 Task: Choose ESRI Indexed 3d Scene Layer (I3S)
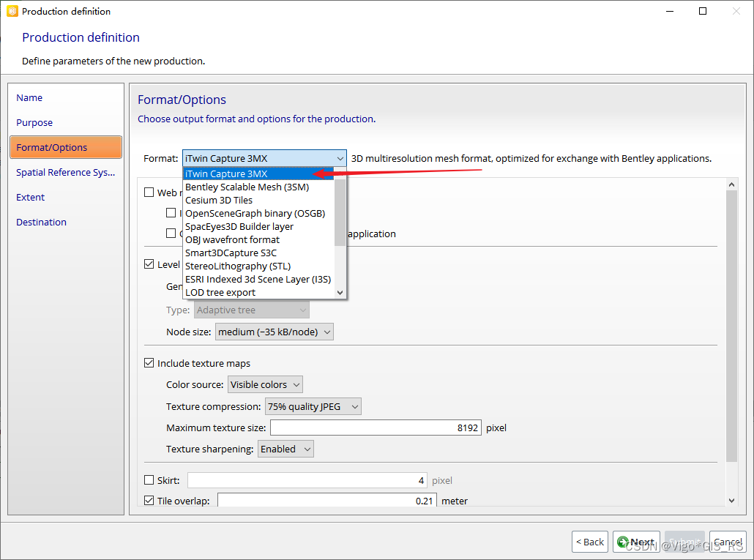click(258, 280)
